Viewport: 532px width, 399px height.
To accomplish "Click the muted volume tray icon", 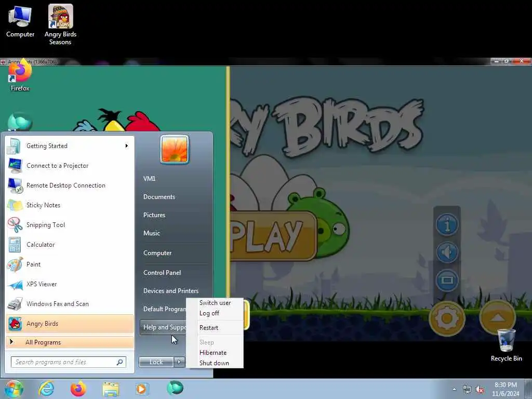I will coord(480,390).
